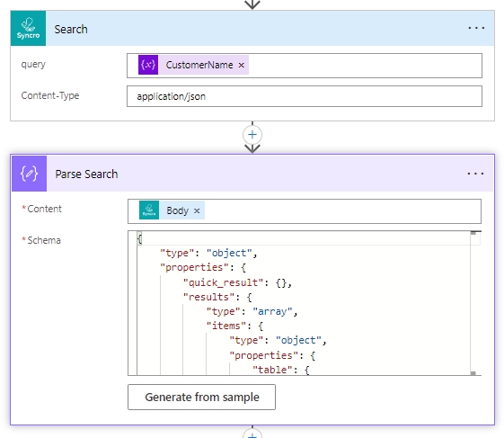Open the Search action ellipsis menu
504x438 pixels.
click(x=476, y=28)
